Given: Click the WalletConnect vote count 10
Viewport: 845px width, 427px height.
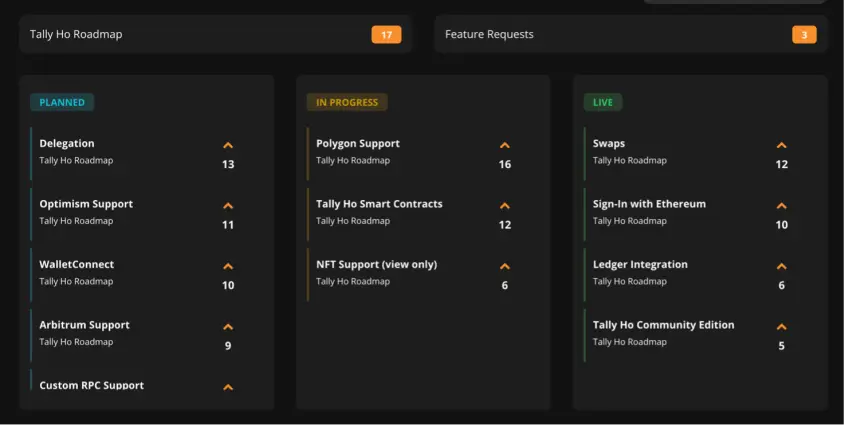Looking at the screenshot, I should click(x=228, y=285).
